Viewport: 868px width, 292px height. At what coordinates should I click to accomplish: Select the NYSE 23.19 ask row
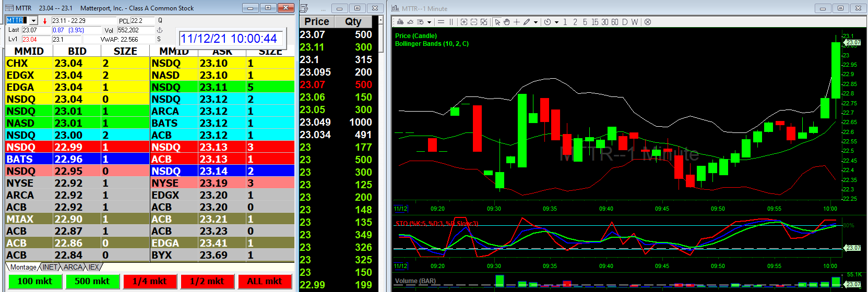pos(222,183)
